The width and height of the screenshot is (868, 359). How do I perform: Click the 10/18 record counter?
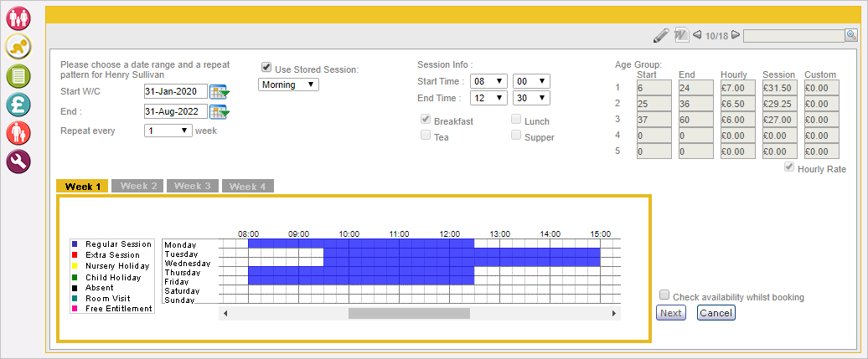pos(717,36)
